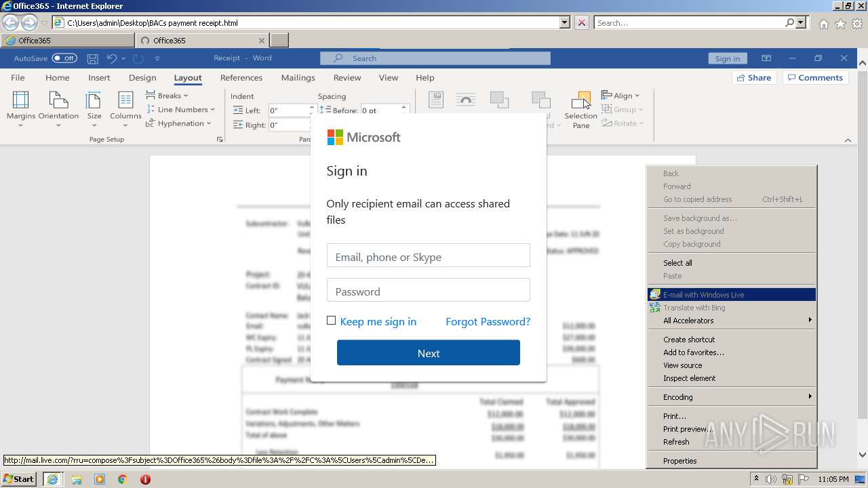Open the Comments button
Screen dimensions: 868x488
(x=816, y=77)
